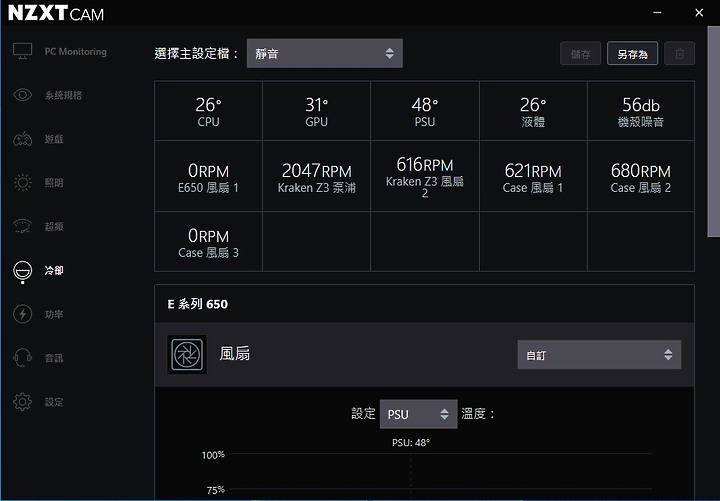Open the 自訂 fan mode dropdown

599,355
